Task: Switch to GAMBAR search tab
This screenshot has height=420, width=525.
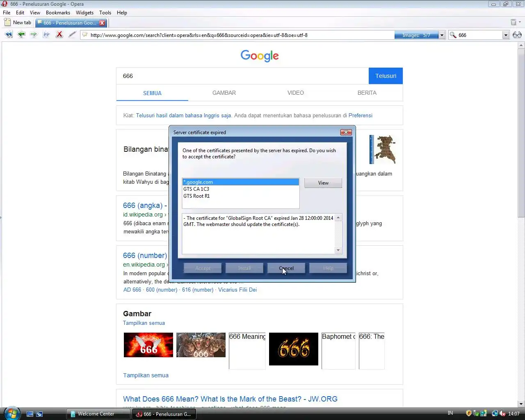Action: pyautogui.click(x=224, y=93)
